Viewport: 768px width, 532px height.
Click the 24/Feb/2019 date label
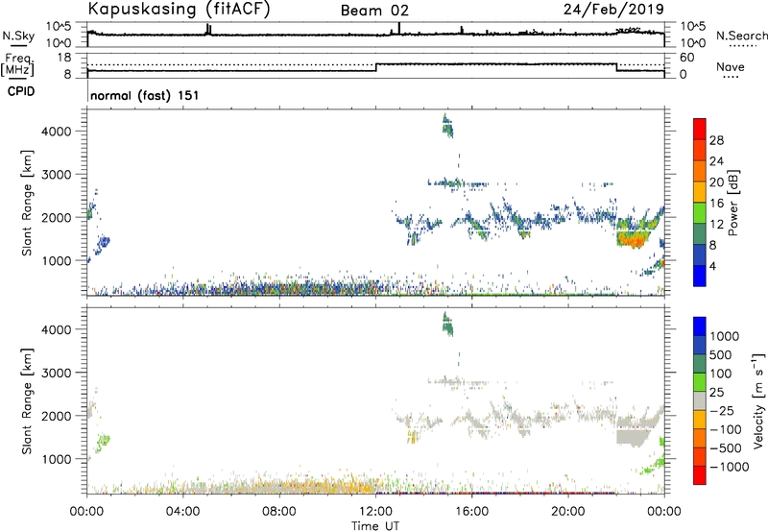click(613, 9)
